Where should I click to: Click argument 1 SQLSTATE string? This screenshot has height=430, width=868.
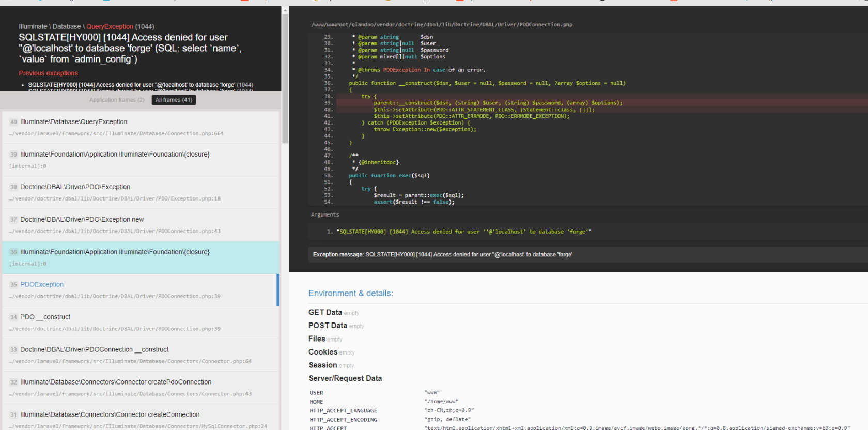click(464, 232)
